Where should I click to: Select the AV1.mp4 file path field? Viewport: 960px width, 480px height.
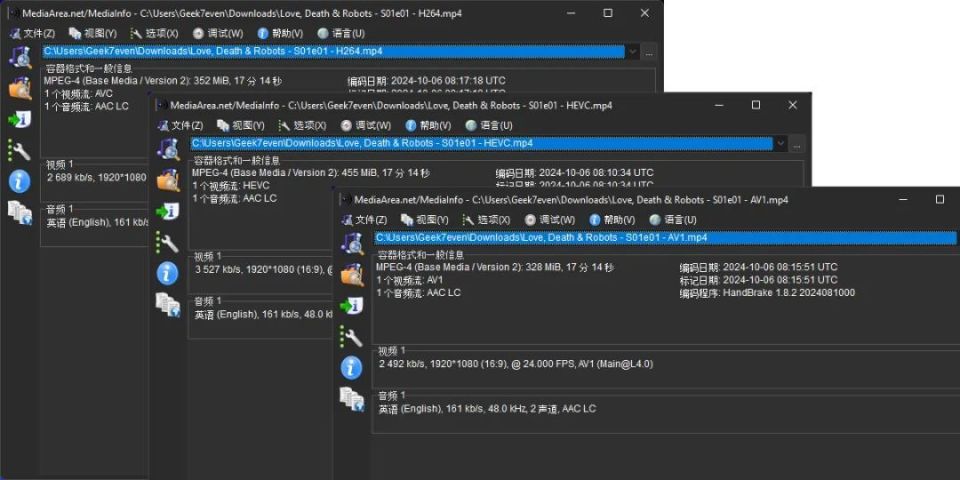tap(666, 238)
